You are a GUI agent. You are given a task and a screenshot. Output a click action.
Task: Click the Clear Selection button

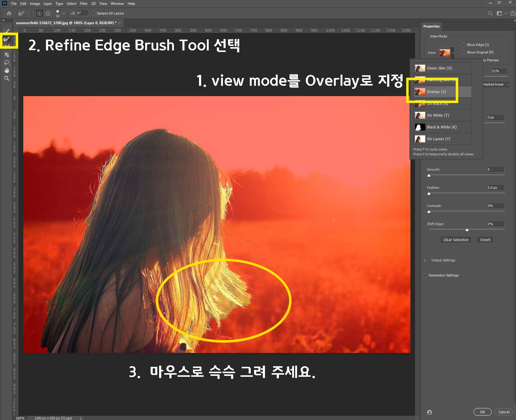point(456,240)
